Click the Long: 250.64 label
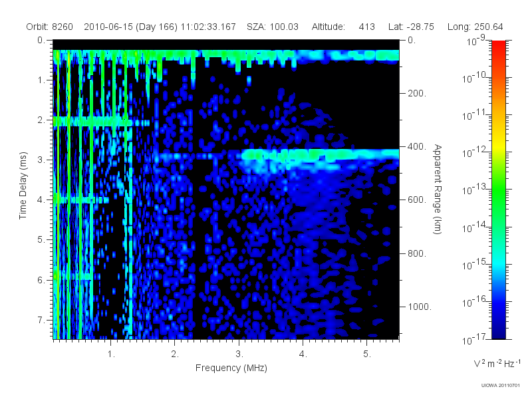Image resolution: width=532 pixels, height=399 pixels. [x=475, y=27]
